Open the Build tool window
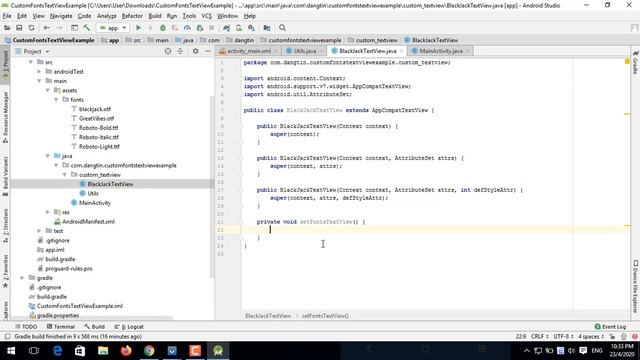The height and width of the screenshot is (360, 640). point(94,327)
